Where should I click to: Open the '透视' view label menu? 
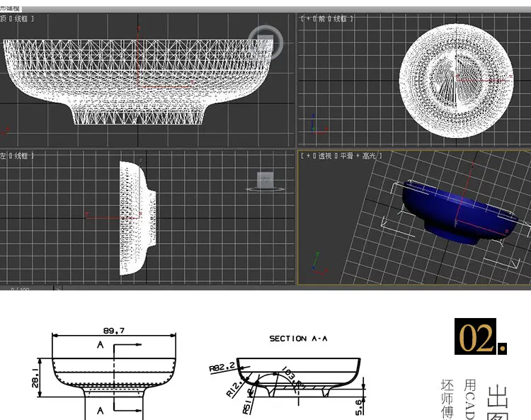pos(325,156)
